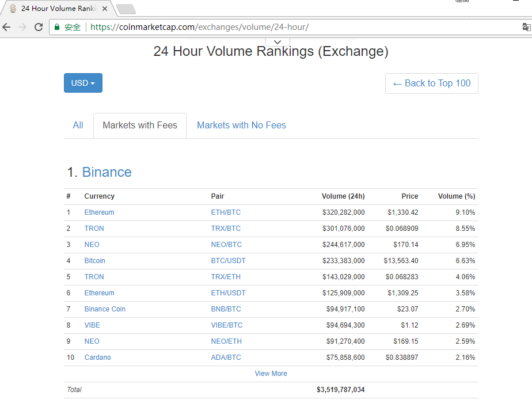Viewport: 532px width, 403px height.
Task: Open the ETH/BTC pair link
Action: click(226, 212)
